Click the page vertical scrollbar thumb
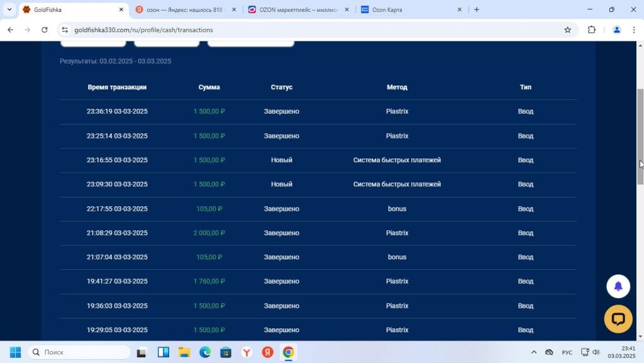The height and width of the screenshot is (363, 644). coord(640,137)
